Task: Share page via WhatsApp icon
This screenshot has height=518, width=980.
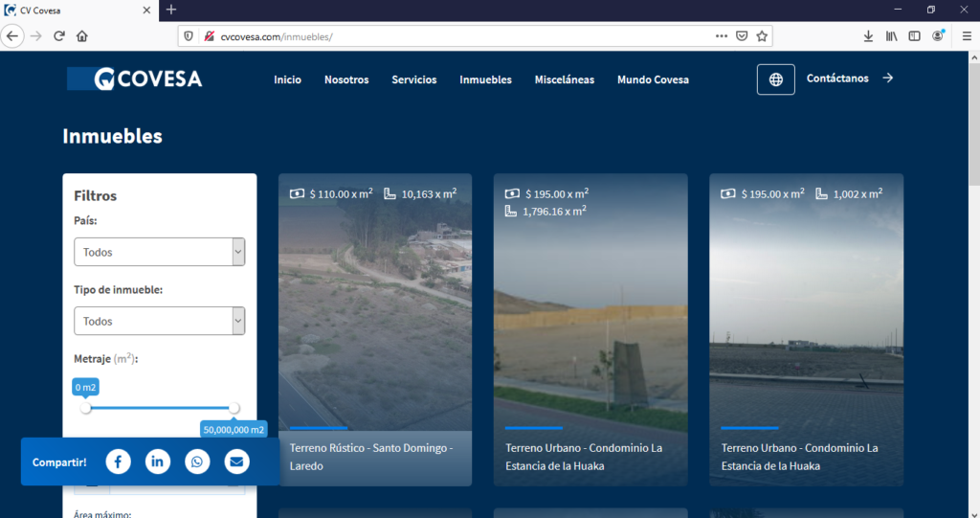Action: 197,462
